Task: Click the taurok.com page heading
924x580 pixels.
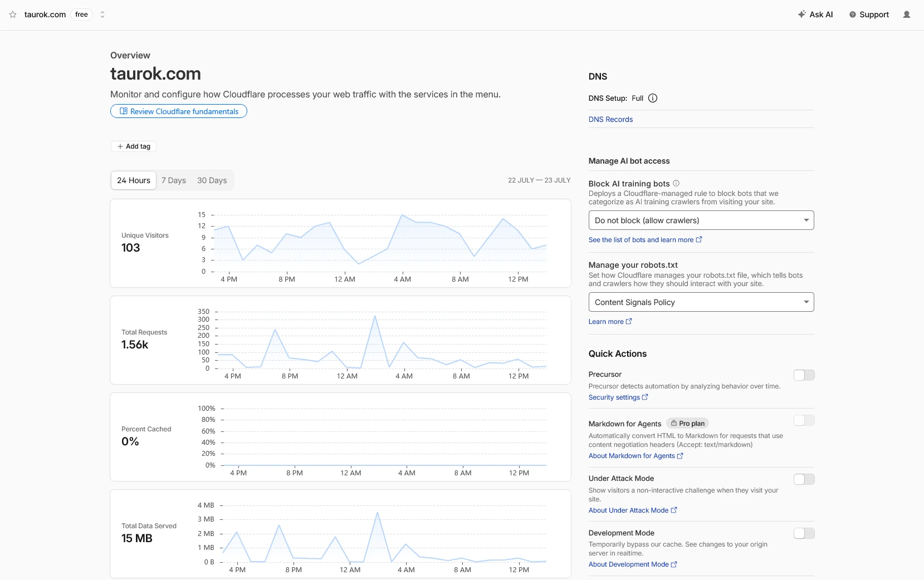Action: pos(155,73)
